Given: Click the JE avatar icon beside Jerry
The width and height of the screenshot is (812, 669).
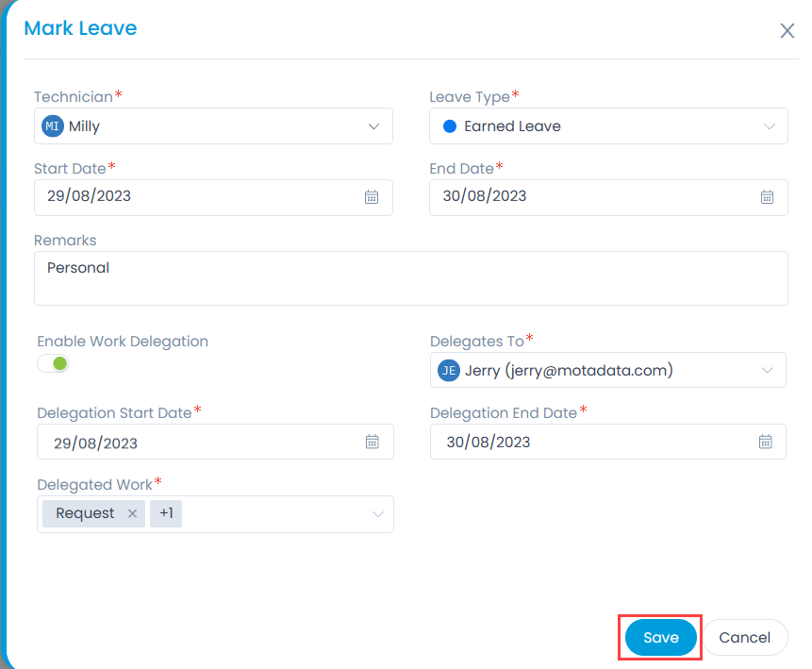Looking at the screenshot, I should (448, 371).
